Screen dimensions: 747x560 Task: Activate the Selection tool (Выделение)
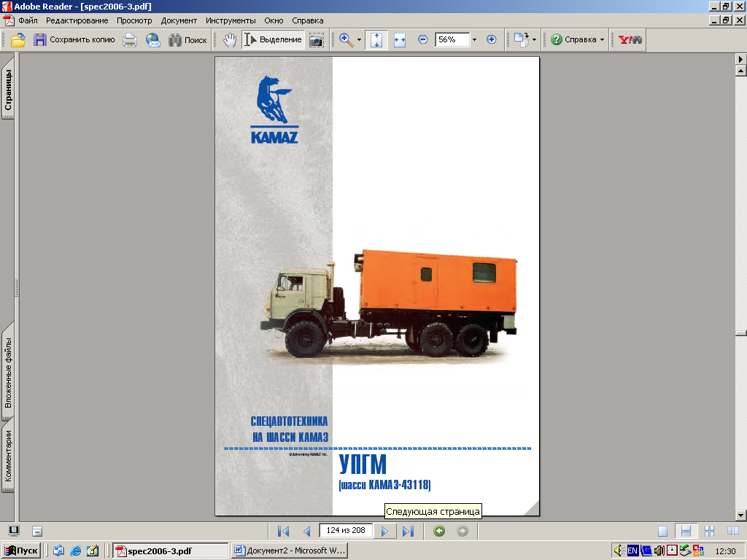(274, 40)
